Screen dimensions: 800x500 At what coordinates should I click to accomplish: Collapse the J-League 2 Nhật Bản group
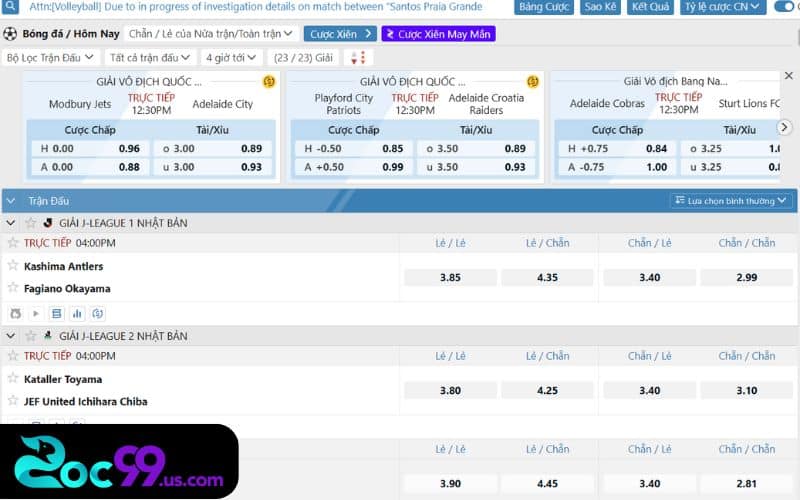click(11, 336)
